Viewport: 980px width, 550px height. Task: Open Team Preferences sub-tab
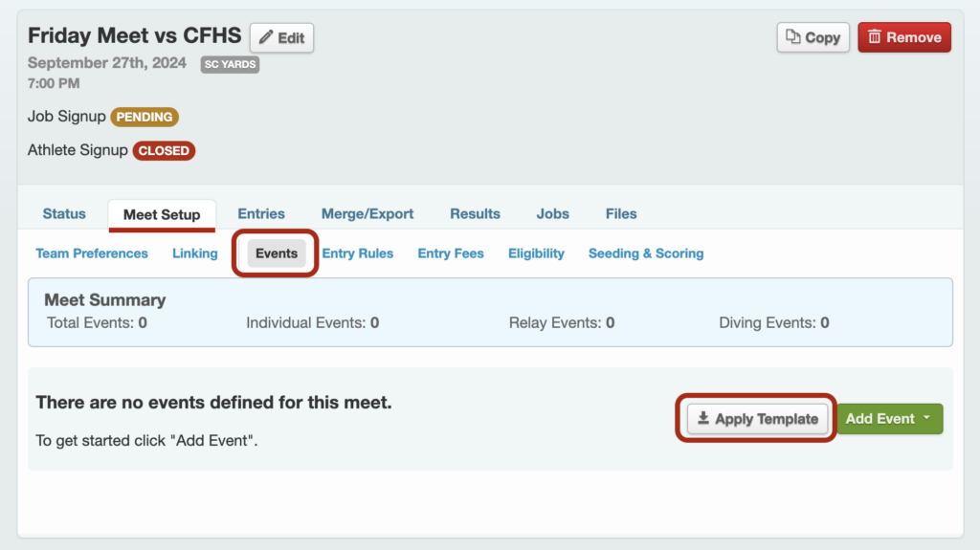point(92,253)
